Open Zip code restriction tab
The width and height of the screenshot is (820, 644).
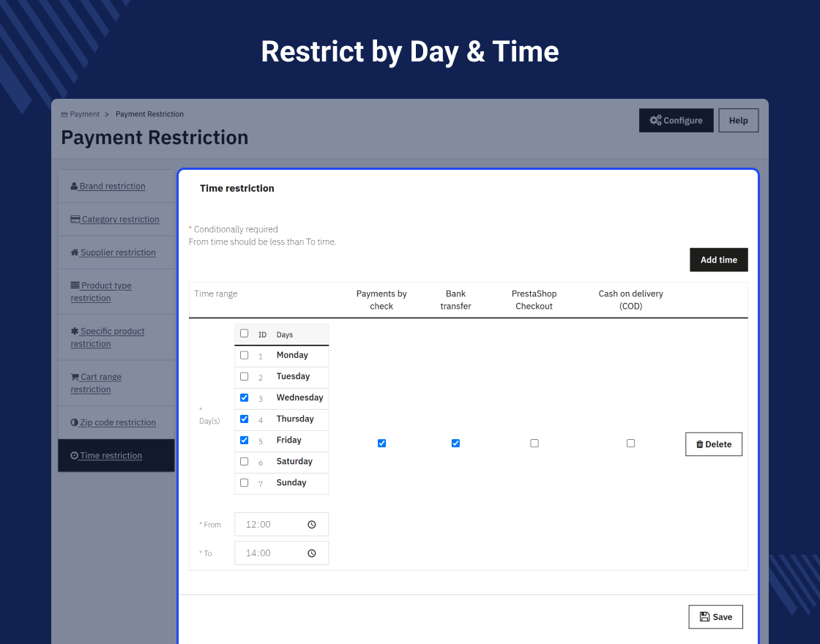tap(116, 422)
